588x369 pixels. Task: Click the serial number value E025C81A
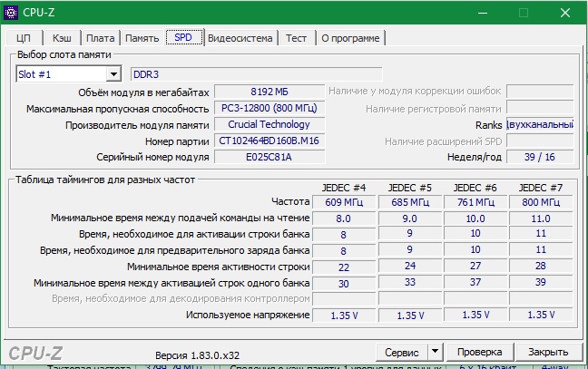coord(269,158)
